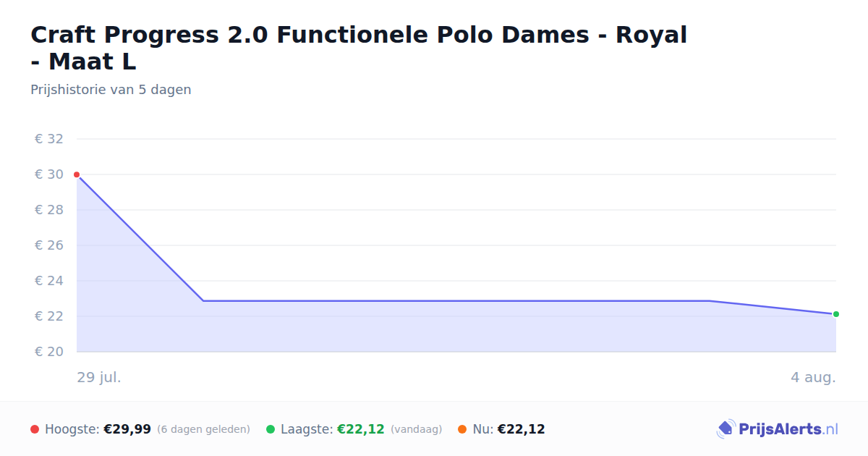This screenshot has width=868, height=456.
Task: Click the red highest-price legend dot
Action: point(35,429)
